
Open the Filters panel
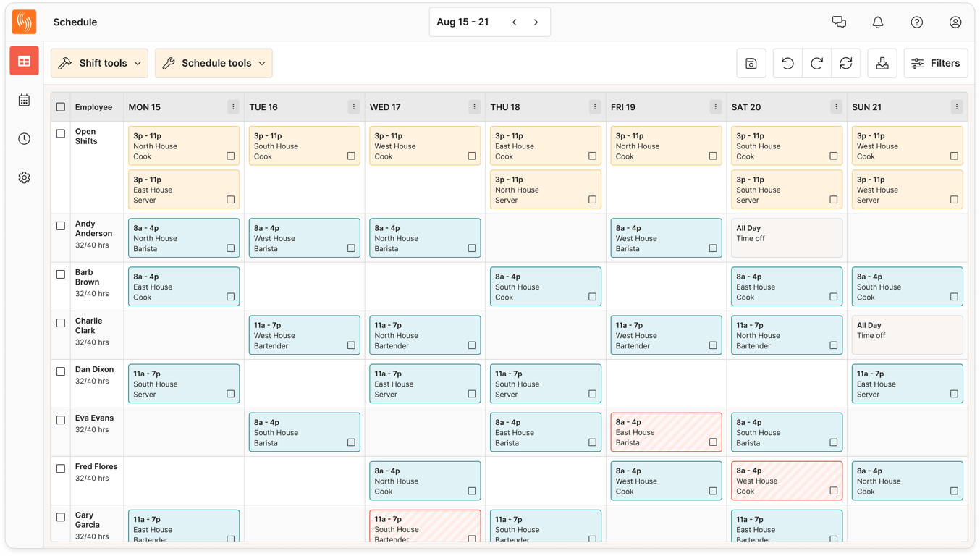click(x=936, y=63)
